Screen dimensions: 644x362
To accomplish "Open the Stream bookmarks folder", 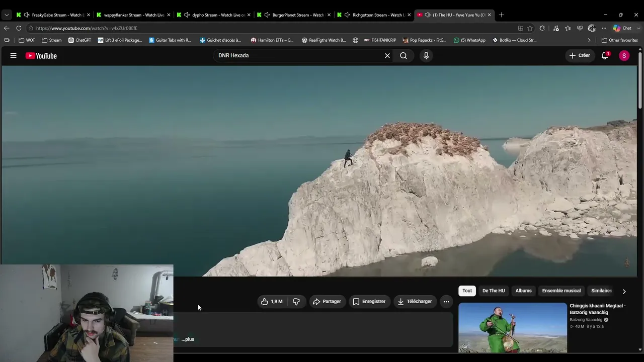I will [x=52, y=40].
